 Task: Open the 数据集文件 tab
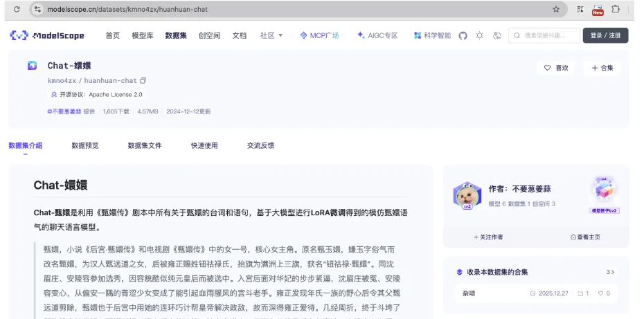pos(145,145)
